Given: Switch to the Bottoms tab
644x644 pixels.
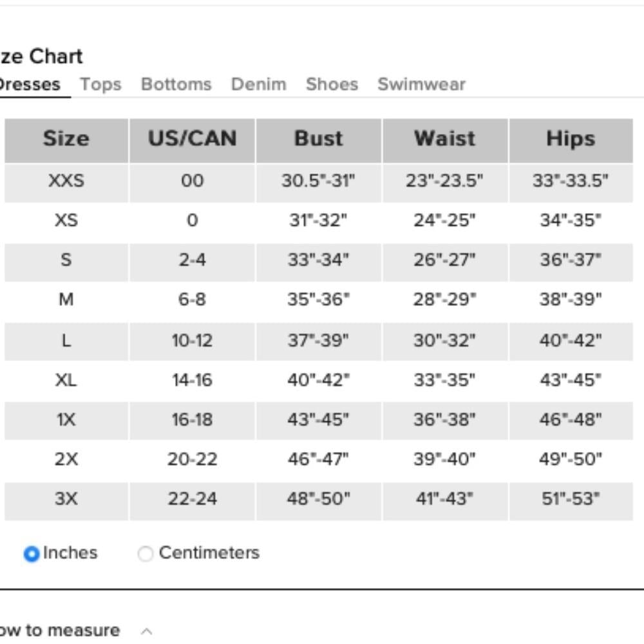Looking at the screenshot, I should coord(176,84).
